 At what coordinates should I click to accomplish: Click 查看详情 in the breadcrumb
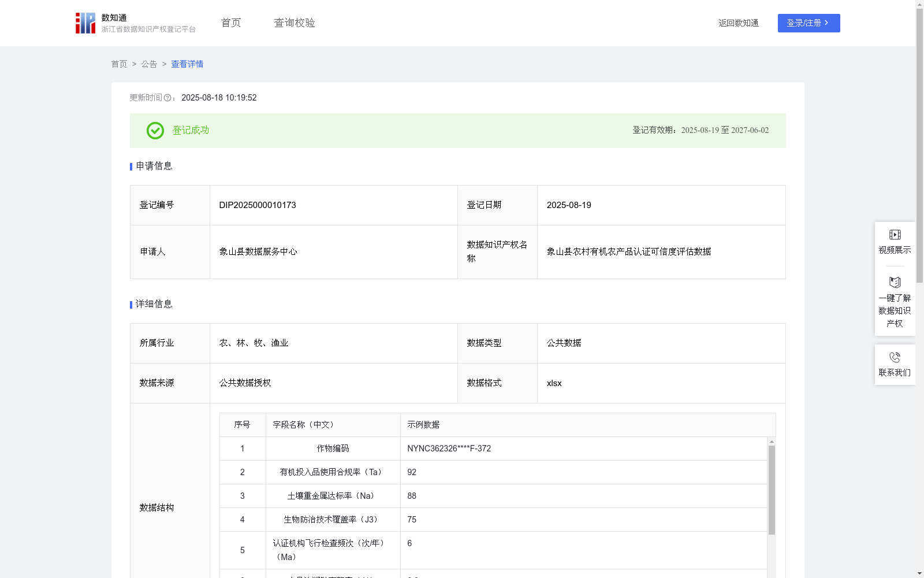[x=187, y=64]
